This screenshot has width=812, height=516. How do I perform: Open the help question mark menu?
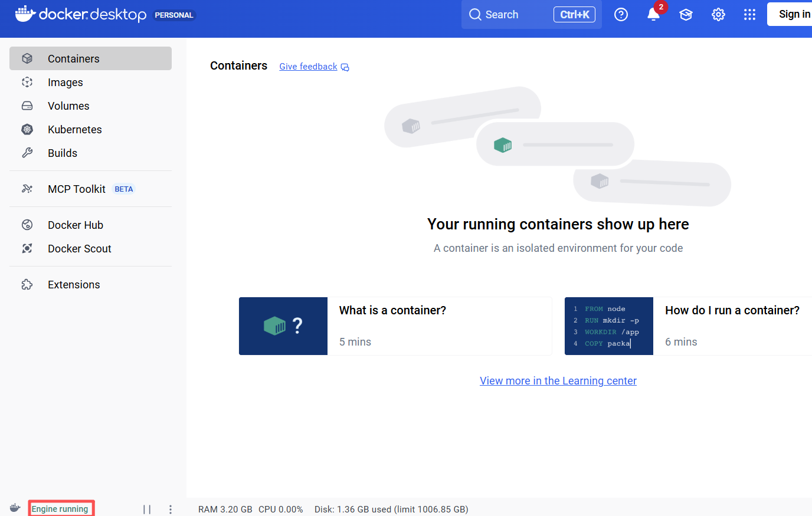click(x=621, y=14)
